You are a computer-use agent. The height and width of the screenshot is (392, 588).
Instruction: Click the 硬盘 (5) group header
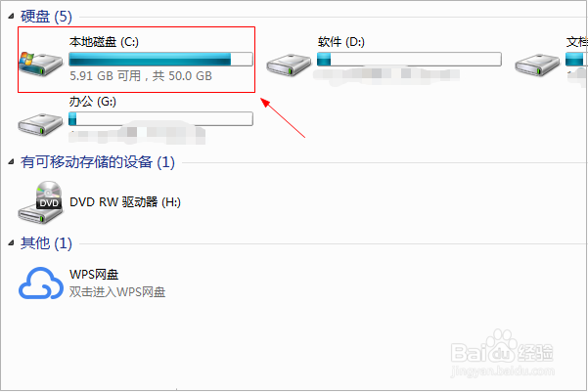[x=46, y=17]
